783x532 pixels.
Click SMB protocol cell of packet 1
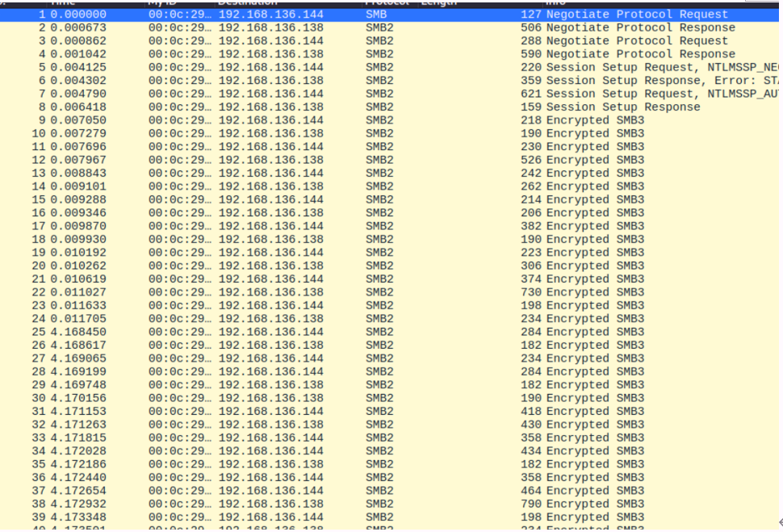[376, 15]
